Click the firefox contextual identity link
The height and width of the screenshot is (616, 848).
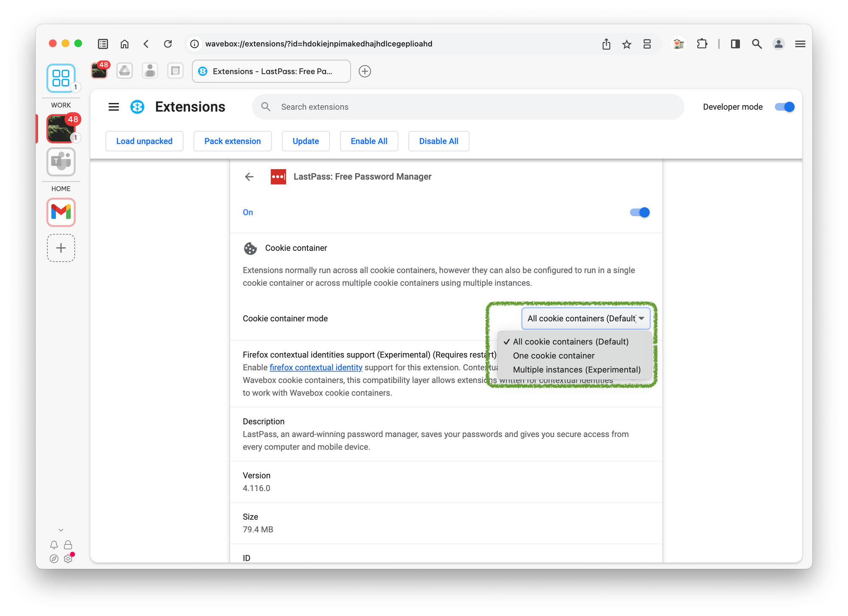316,367
